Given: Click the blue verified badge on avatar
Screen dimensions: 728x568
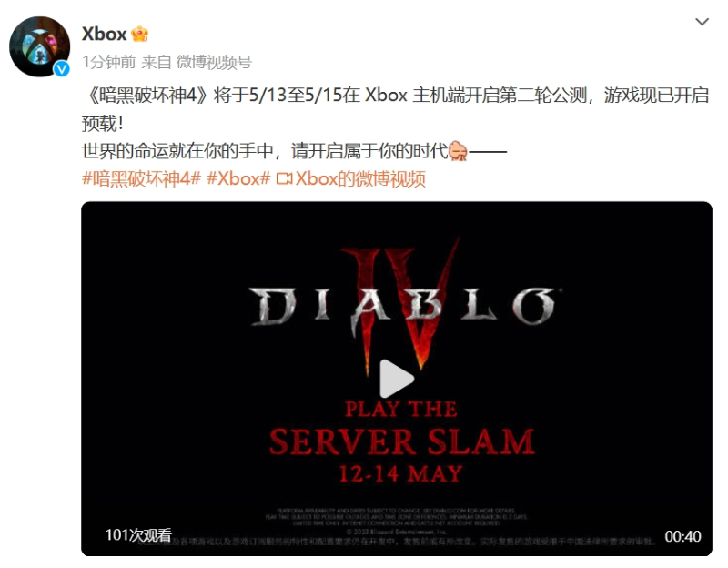Looking at the screenshot, I should (61, 69).
